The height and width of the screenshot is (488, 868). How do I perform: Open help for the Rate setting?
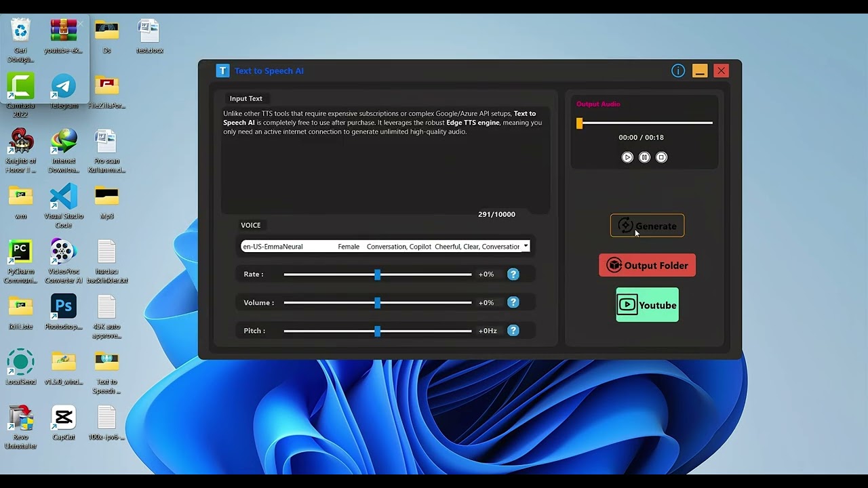[x=513, y=274]
